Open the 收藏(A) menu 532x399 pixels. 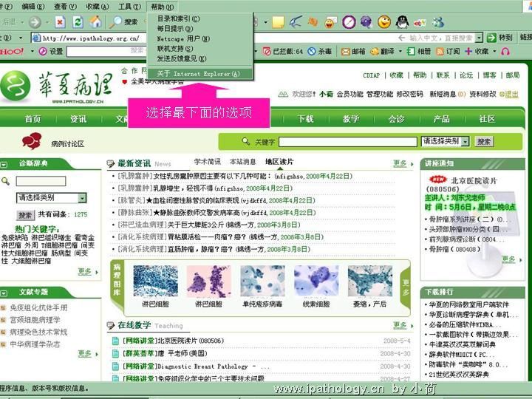point(98,7)
